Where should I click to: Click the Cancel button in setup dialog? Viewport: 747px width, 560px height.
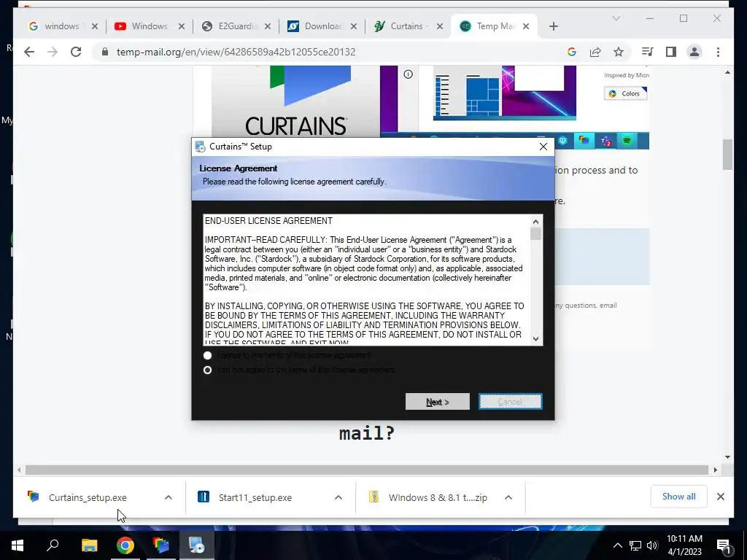click(510, 402)
